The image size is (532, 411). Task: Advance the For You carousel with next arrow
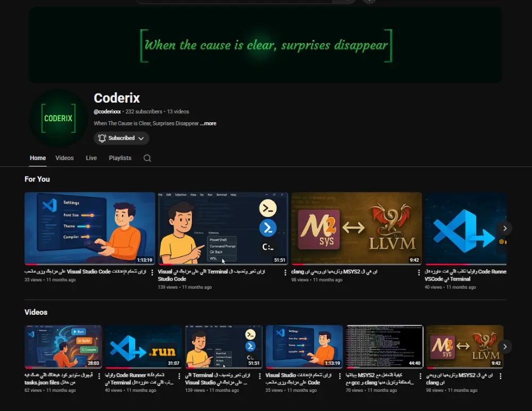tap(505, 228)
